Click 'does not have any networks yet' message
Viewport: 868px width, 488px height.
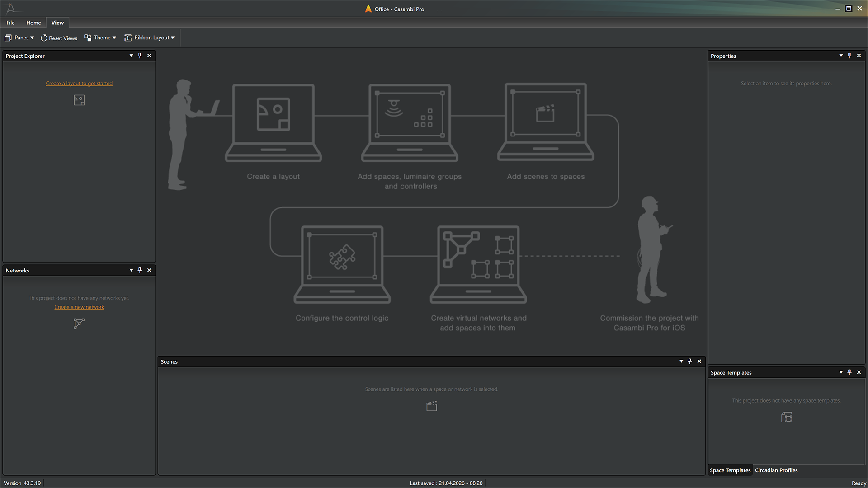tap(79, 298)
